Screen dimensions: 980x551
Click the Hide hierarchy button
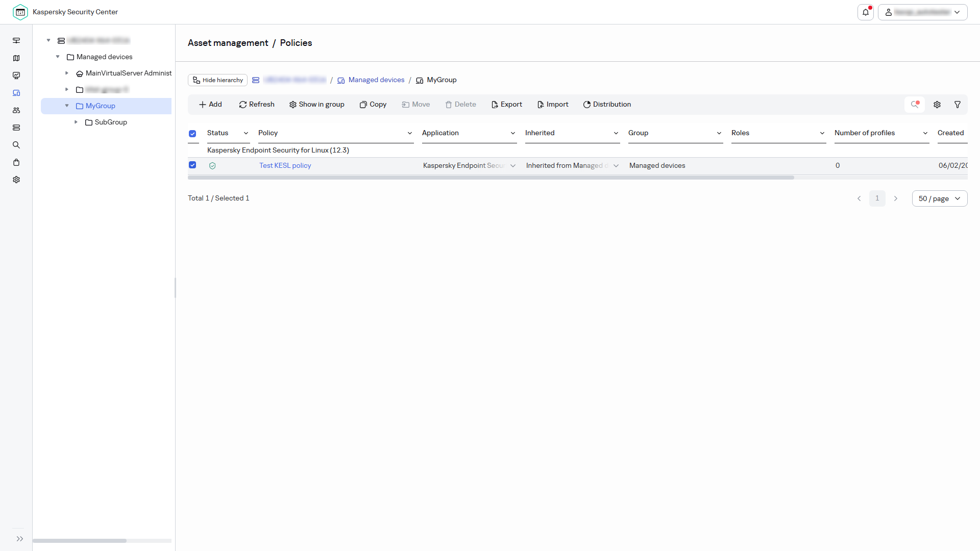point(217,80)
